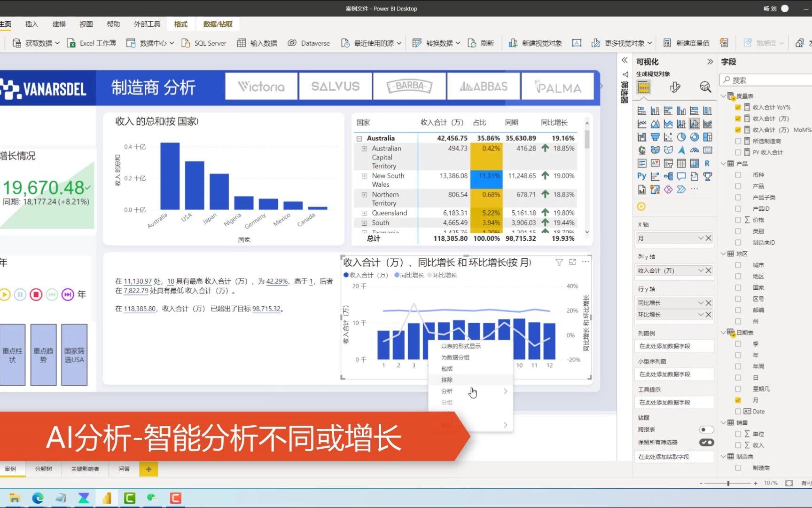Remove 环比增长 from 行 y 轴 well
Viewport: 812px width, 508px height.
tap(709, 315)
